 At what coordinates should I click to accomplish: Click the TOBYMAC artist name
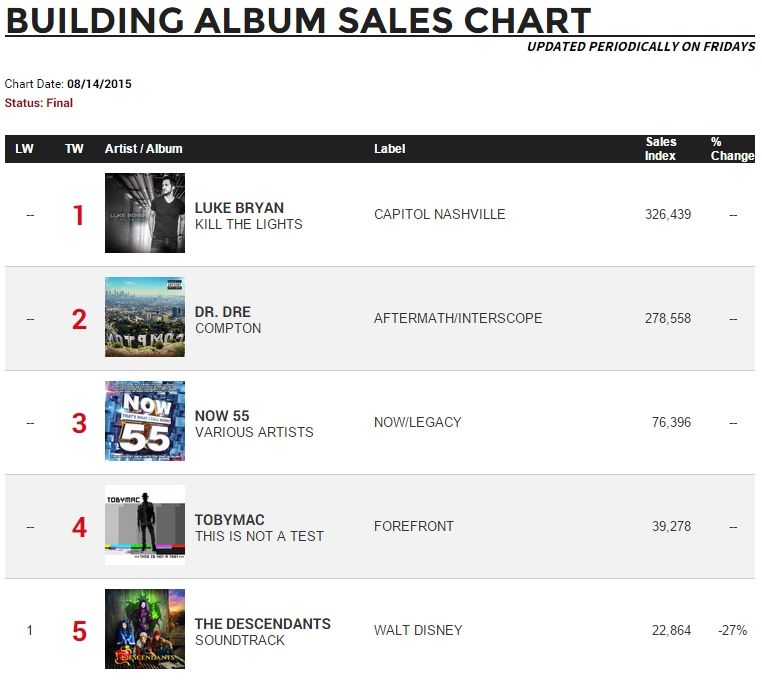[229, 520]
